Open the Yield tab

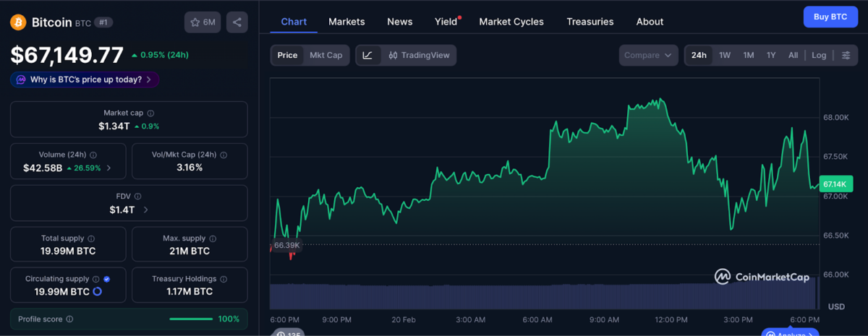pyautogui.click(x=446, y=22)
